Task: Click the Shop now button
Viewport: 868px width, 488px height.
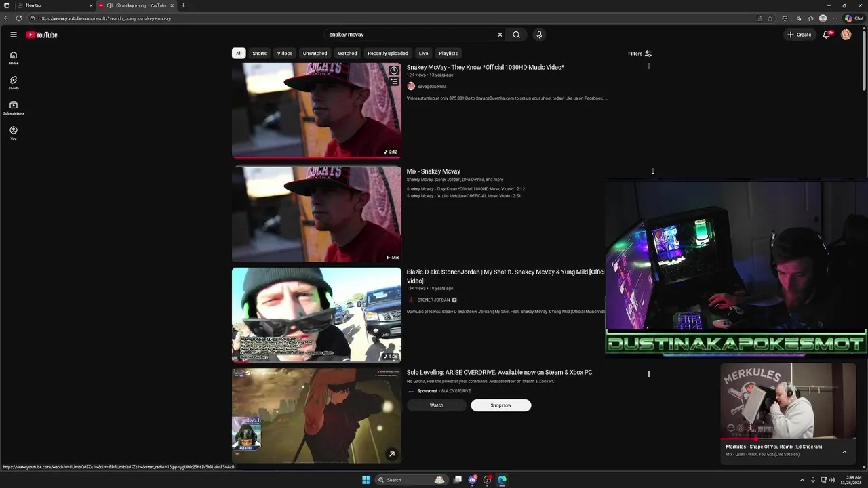Action: click(x=501, y=405)
